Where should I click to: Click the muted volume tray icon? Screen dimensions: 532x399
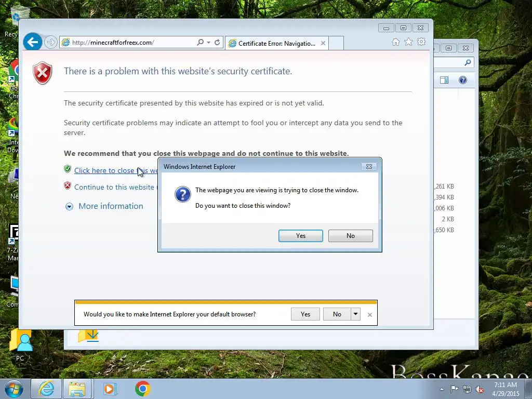pyautogui.click(x=480, y=390)
